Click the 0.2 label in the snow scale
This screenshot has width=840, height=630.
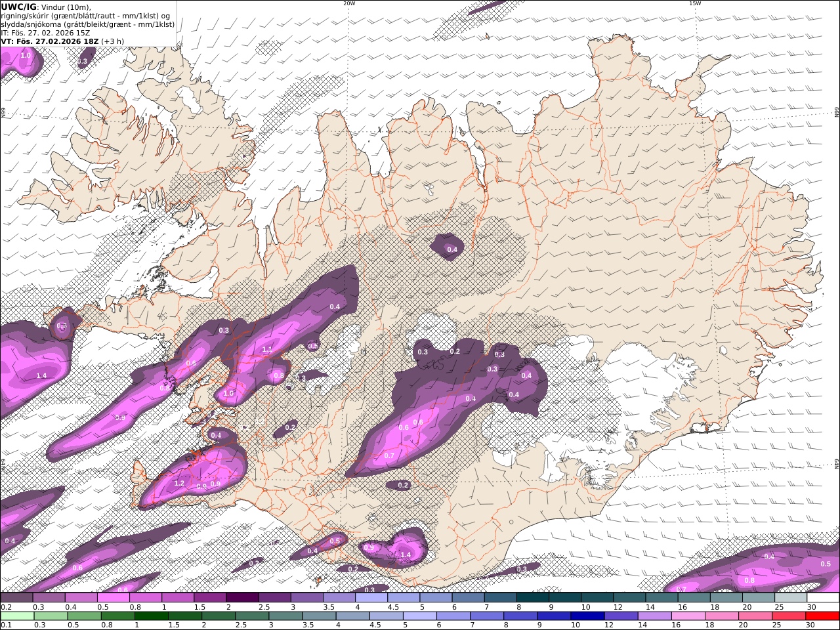click(5, 608)
